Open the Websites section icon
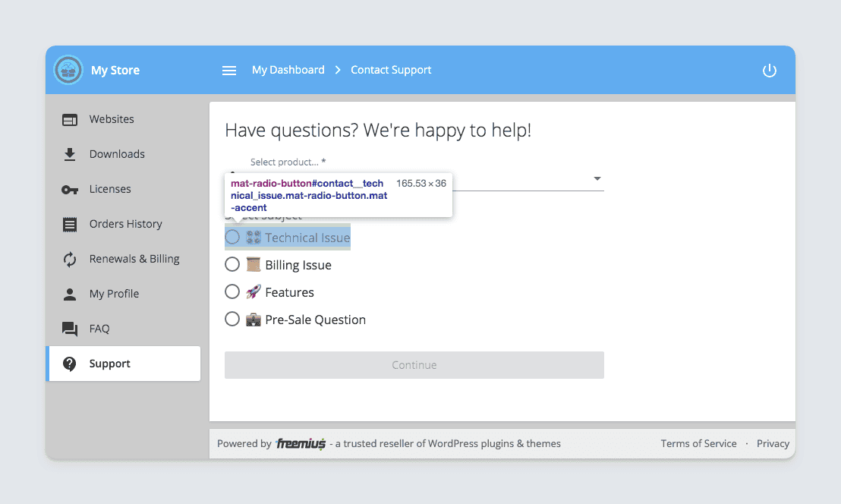The height and width of the screenshot is (504, 841). tap(69, 119)
